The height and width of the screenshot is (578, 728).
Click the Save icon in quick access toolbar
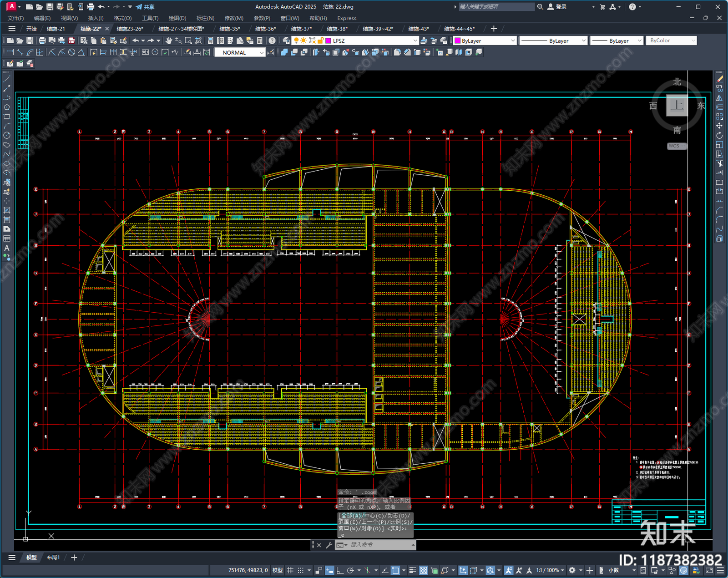[50, 7]
